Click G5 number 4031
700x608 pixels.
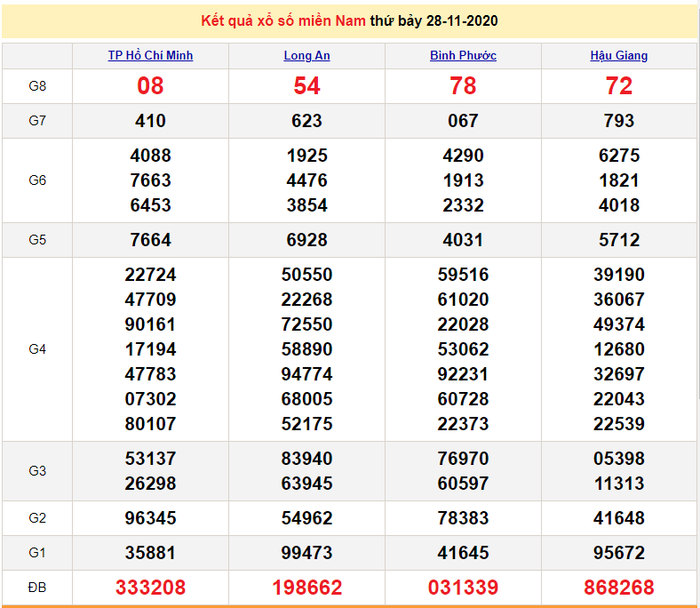tap(463, 240)
